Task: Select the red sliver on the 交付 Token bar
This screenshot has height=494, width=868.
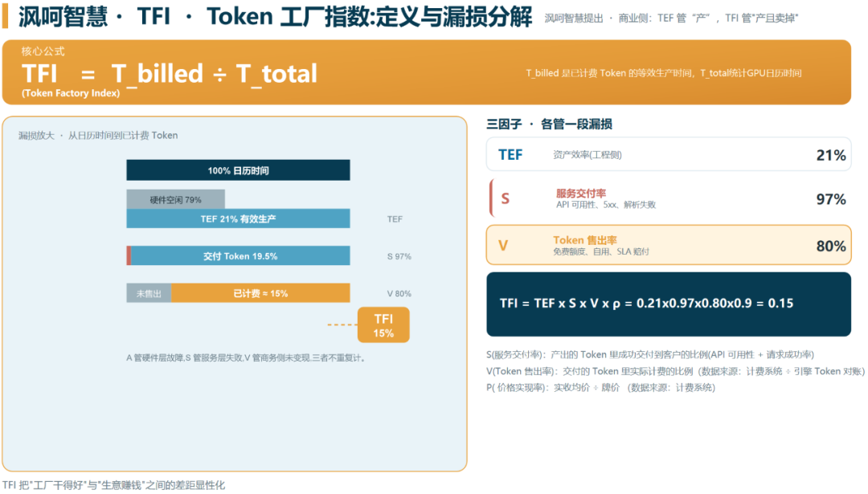Action: [129, 255]
